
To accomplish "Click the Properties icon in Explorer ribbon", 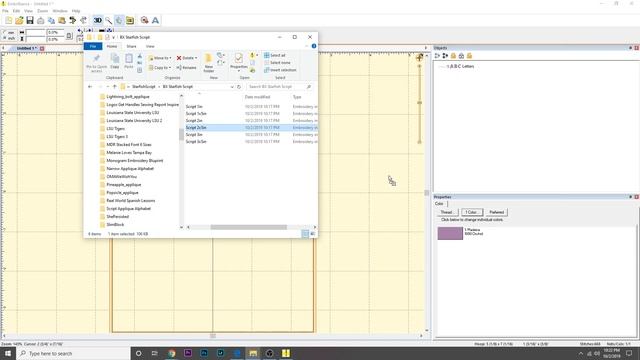I will pos(238,58).
